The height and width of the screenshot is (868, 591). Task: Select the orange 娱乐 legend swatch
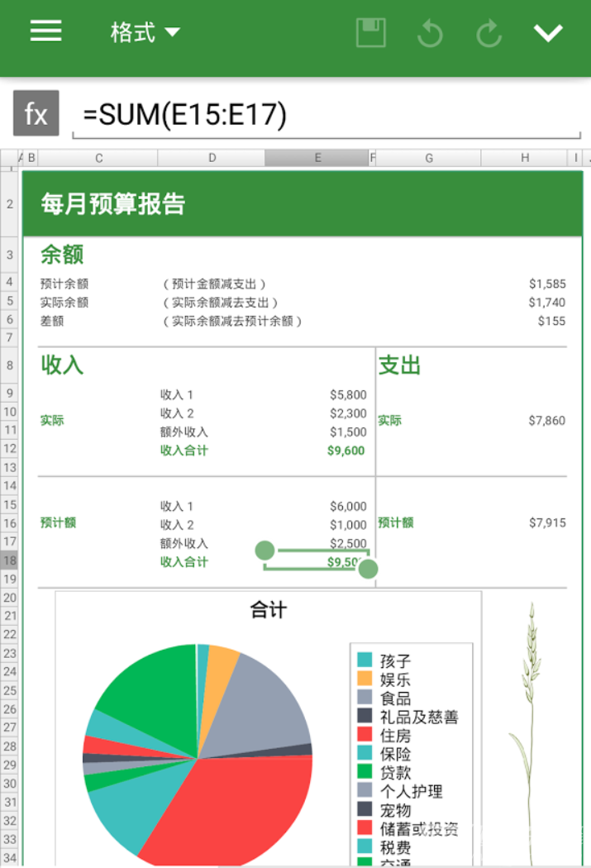coord(365,678)
